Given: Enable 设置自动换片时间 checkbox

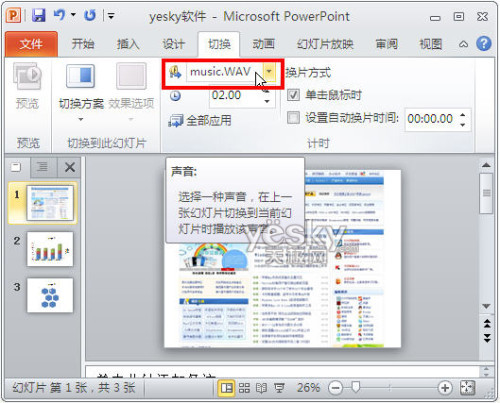Looking at the screenshot, I should pos(293,118).
